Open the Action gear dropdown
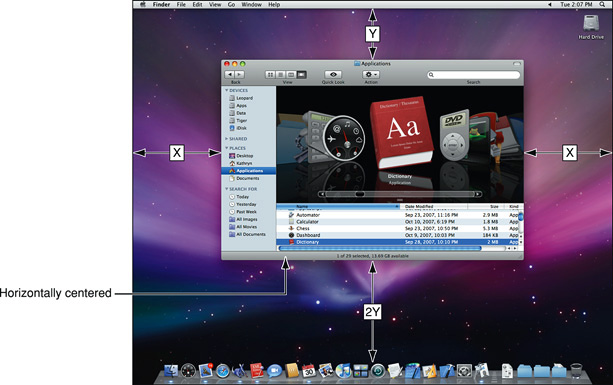613x385 pixels. pos(371,74)
